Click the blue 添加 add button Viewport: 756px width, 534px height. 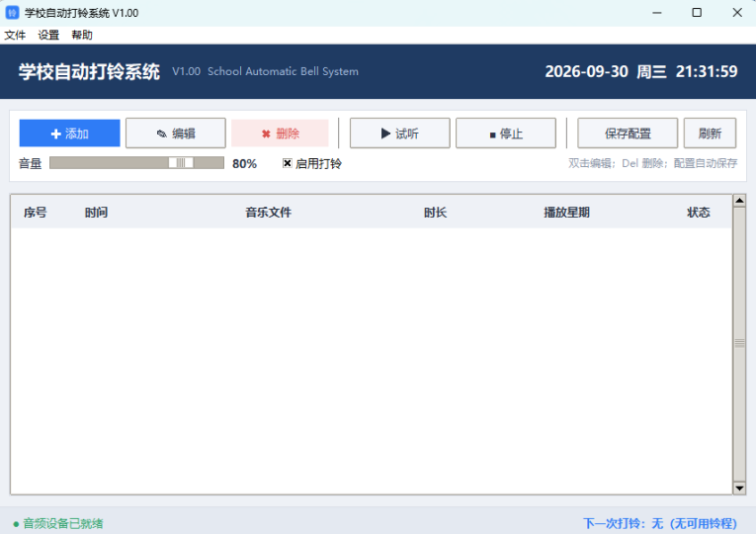point(69,133)
